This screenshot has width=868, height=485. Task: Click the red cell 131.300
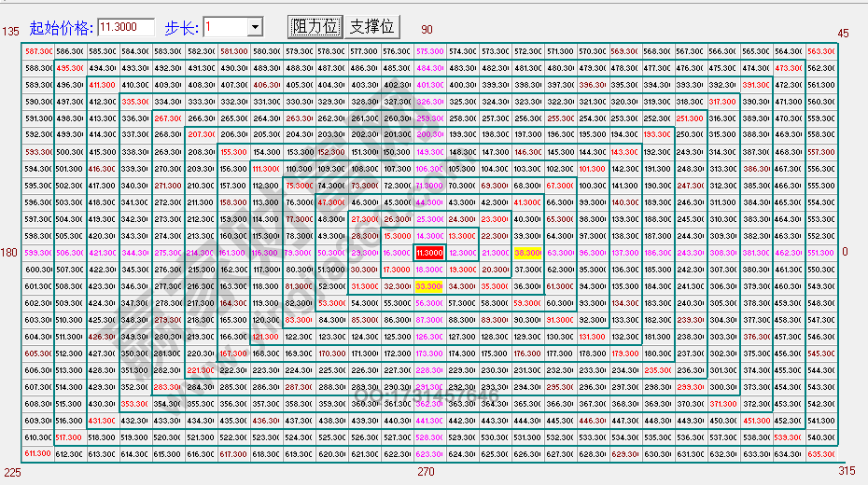tap(593, 337)
